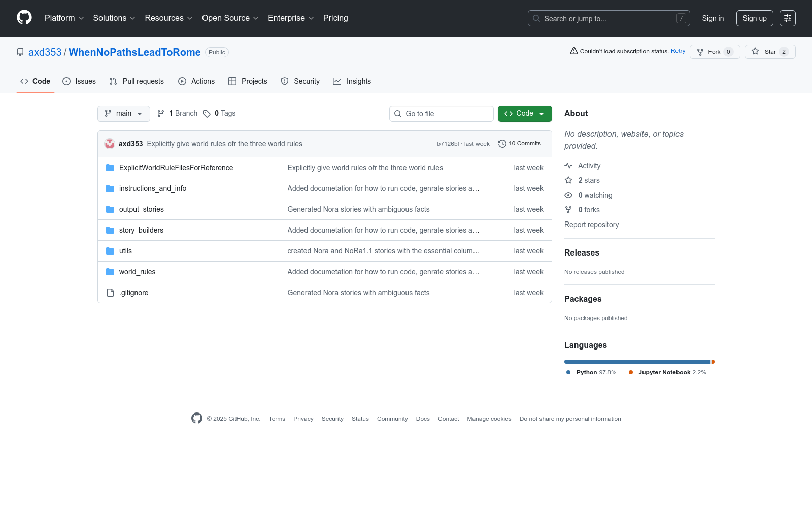Click the search magnifier icon in the header
Image resolution: width=812 pixels, height=508 pixels.
pos(536,18)
